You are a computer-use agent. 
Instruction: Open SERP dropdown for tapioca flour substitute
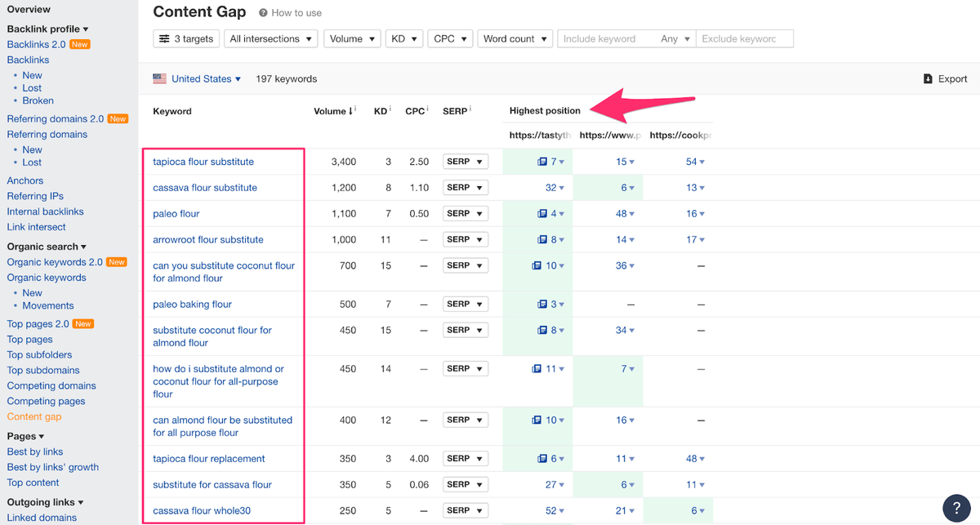465,162
